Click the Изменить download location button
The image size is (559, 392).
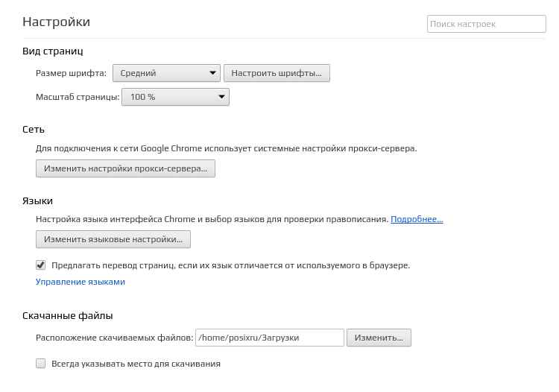click(x=379, y=338)
